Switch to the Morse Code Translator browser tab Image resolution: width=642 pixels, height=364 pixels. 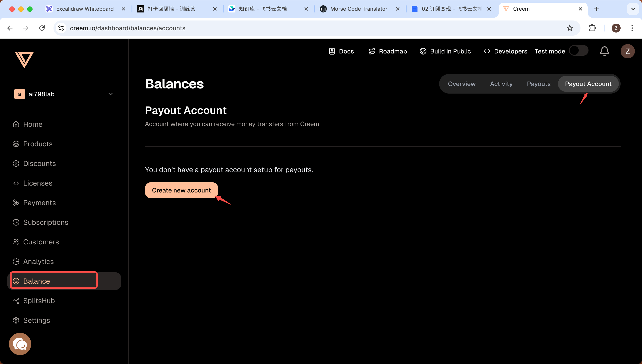359,9
